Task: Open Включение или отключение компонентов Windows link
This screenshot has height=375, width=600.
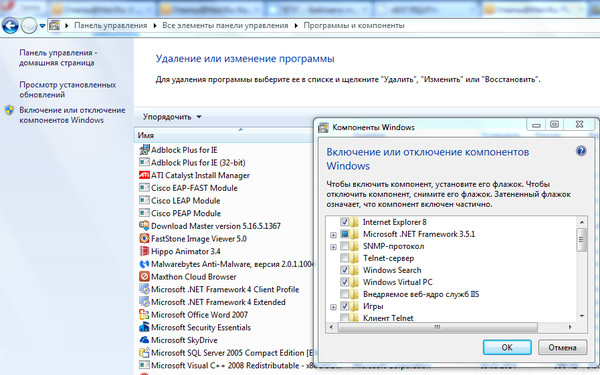Action: (x=72, y=115)
